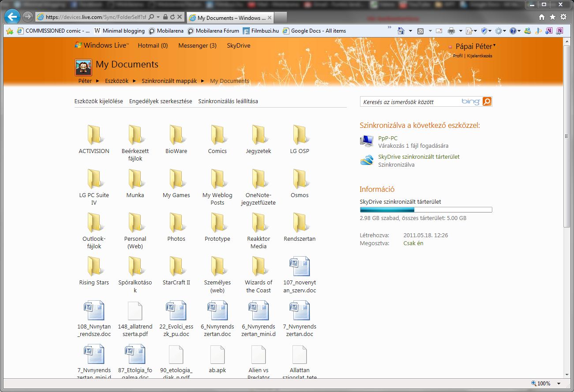Open the 107_novenytan_szerv.doc Word file
Image resolution: width=574 pixels, height=392 pixels.
(300, 266)
